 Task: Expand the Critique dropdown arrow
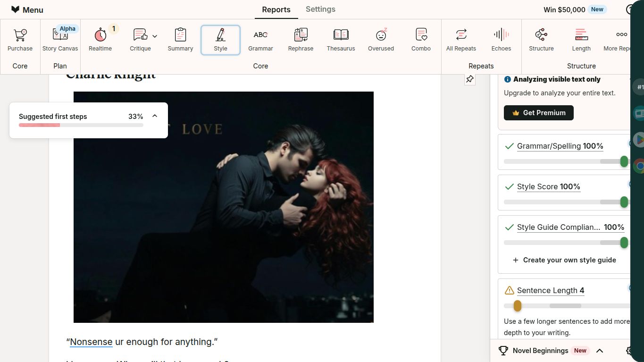tap(155, 36)
